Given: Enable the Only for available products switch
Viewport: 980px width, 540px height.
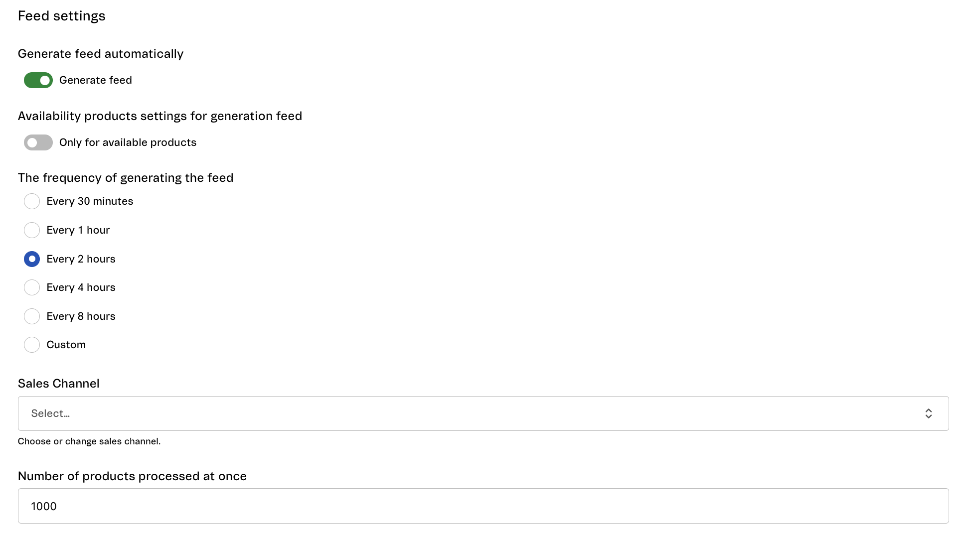Looking at the screenshot, I should tap(38, 142).
